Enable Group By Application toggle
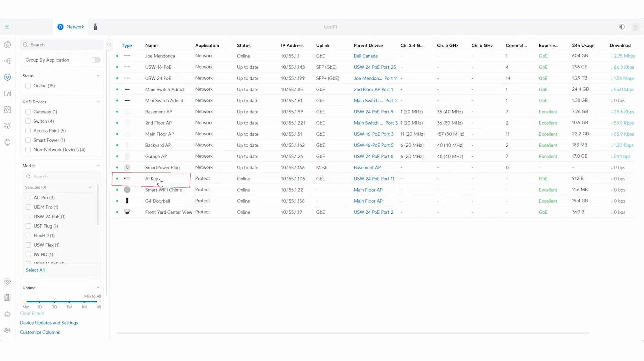The image size is (644, 361). coord(95,60)
